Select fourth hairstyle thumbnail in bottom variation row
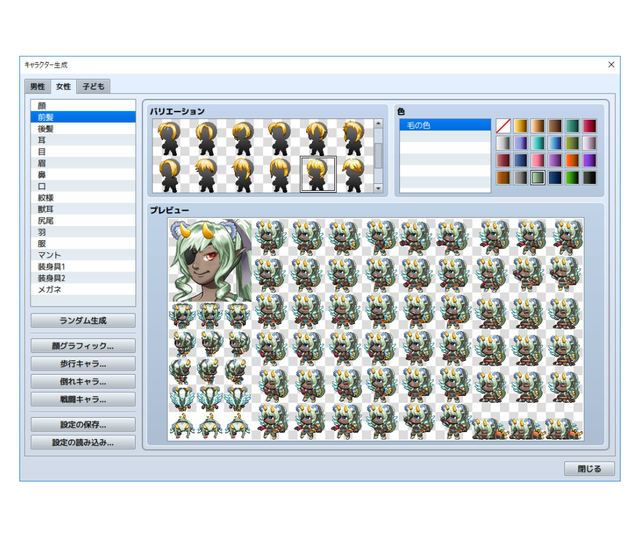Screen dimensions: 640x538 click(281, 174)
